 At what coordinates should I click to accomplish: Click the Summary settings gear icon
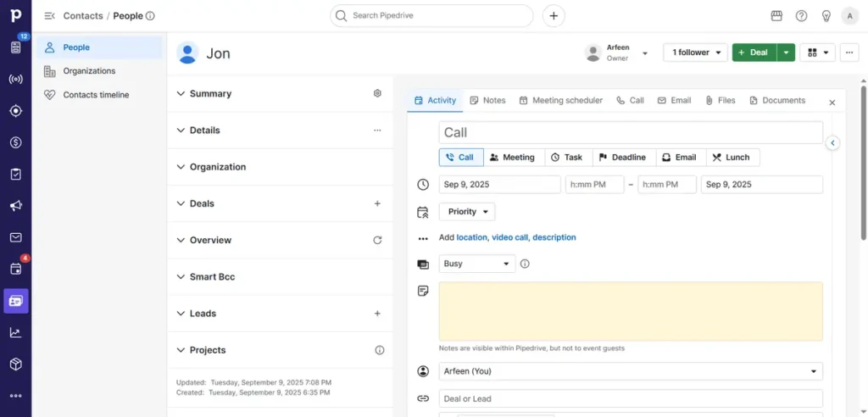377,93
